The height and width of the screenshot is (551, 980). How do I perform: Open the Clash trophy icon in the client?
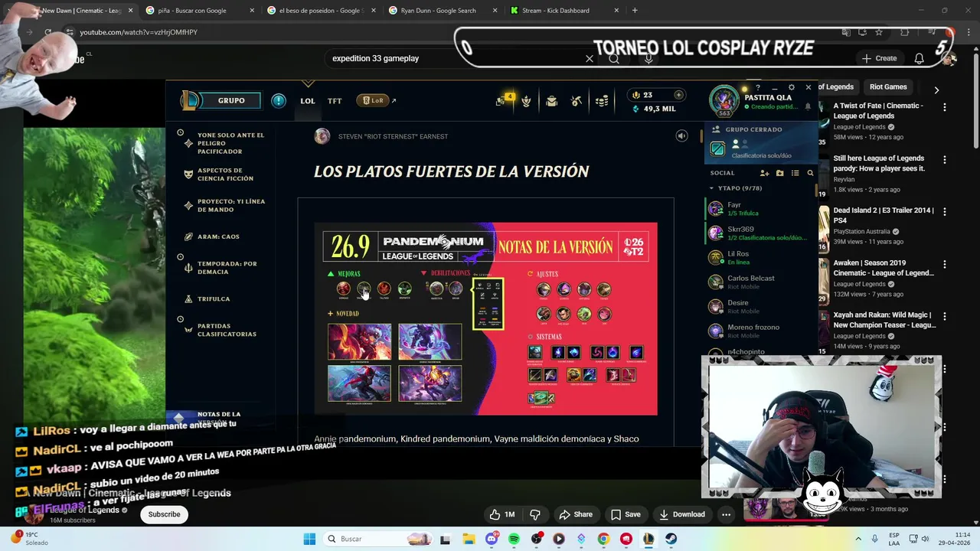click(526, 101)
